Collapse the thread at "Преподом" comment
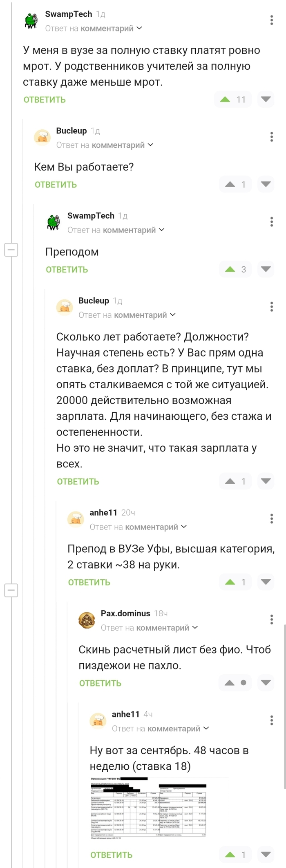This screenshot has height=868, width=286. point(11,249)
